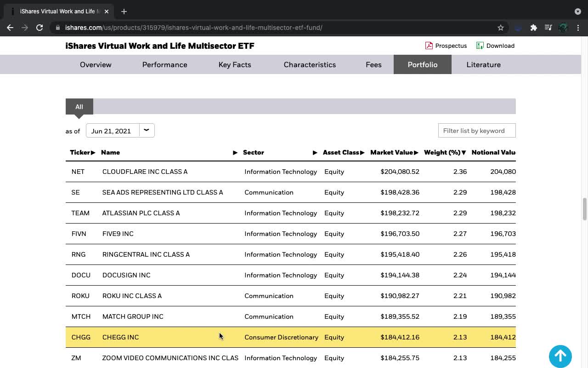The height and width of the screenshot is (368, 588).
Task: Click RINGCENTRAL INC CLASS A name
Action: pyautogui.click(x=146, y=254)
